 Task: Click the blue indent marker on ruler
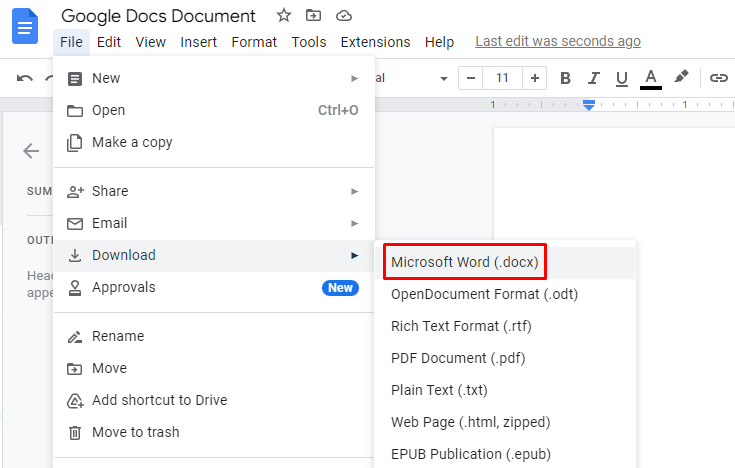tap(589, 105)
